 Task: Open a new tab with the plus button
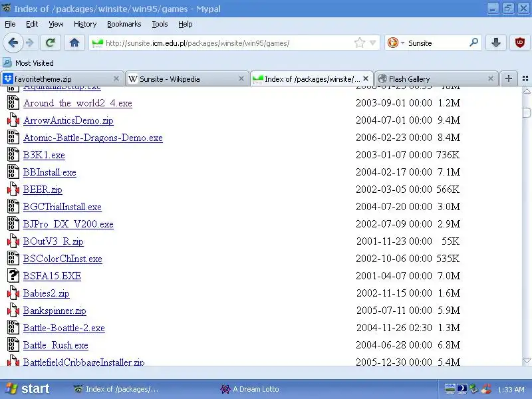[x=508, y=78]
